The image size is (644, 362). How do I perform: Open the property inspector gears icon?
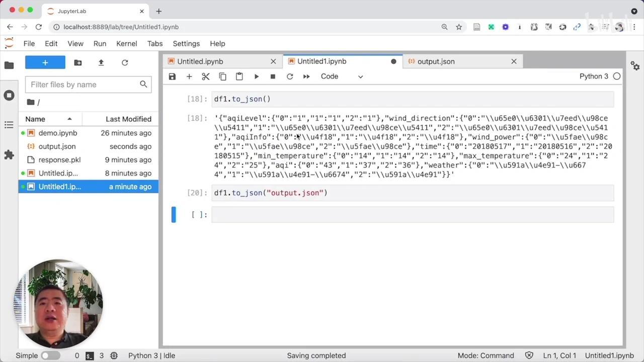[635, 66]
